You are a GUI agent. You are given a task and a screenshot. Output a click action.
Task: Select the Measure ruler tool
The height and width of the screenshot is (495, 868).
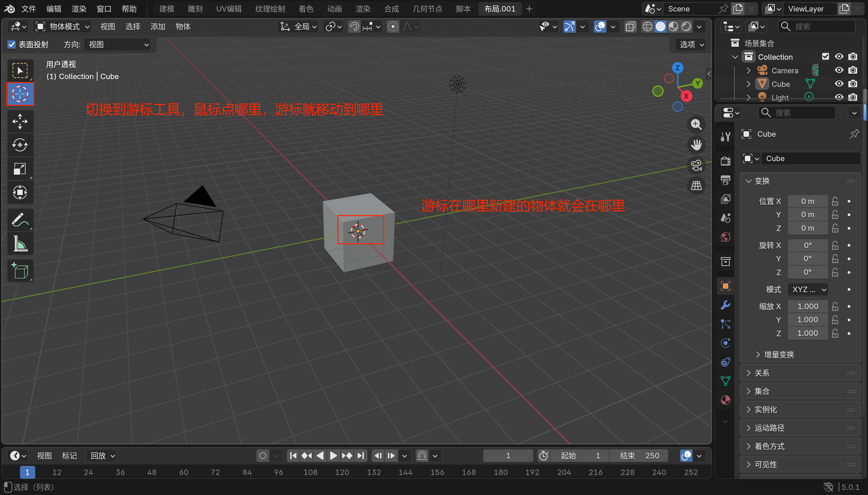(x=20, y=244)
